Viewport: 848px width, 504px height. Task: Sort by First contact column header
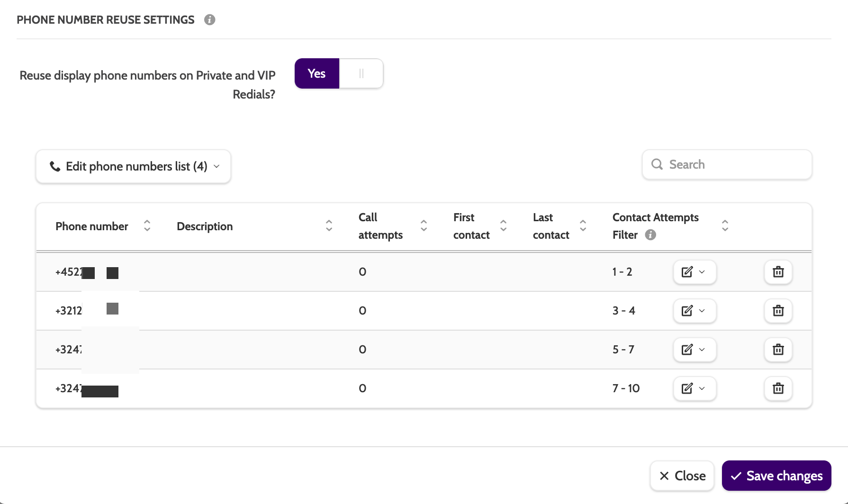click(503, 226)
